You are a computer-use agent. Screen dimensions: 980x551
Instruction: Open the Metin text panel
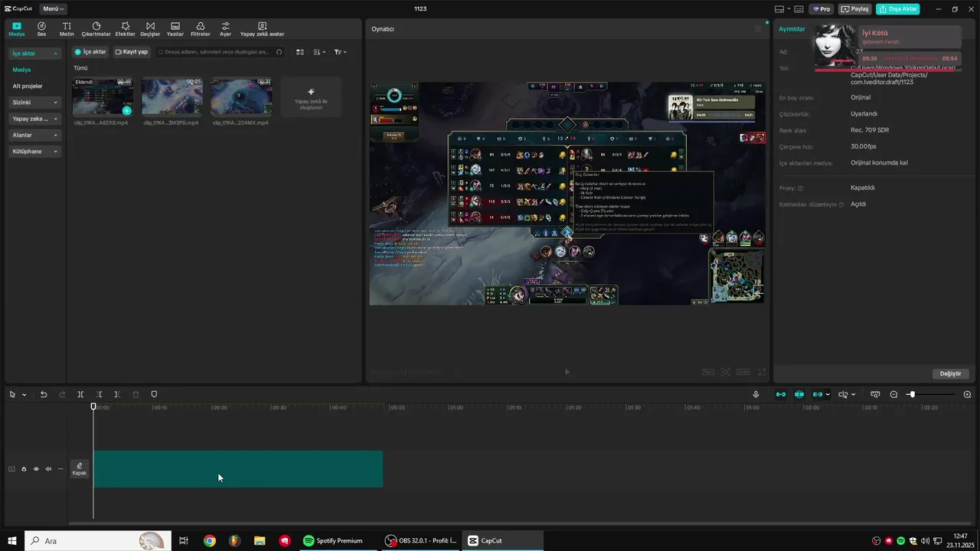tap(67, 29)
